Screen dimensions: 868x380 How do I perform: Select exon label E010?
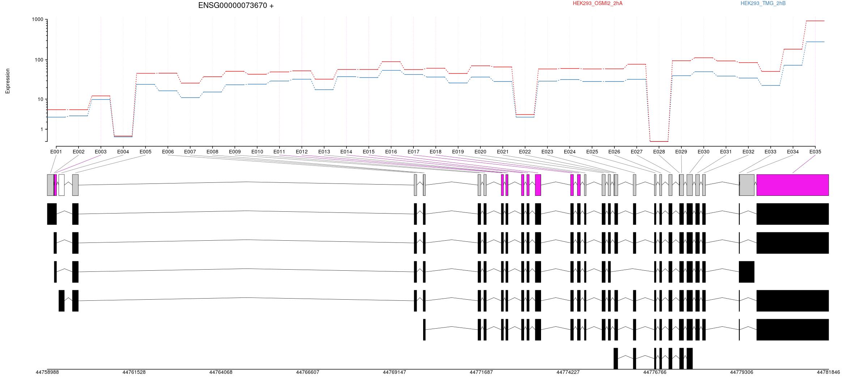[x=257, y=152]
